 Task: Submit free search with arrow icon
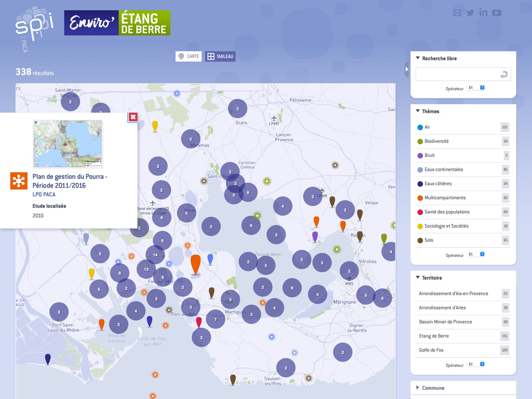[504, 75]
